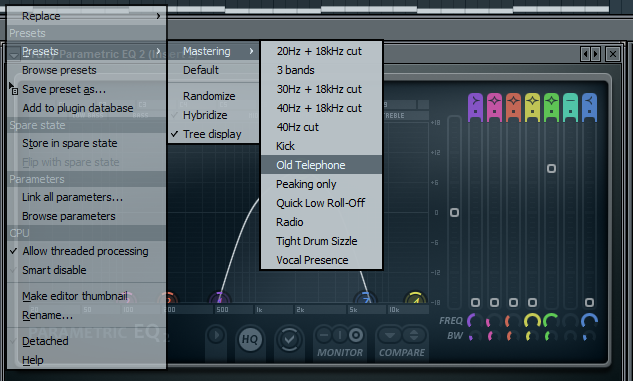Click green band 5 FREQ knob
This screenshot has height=381, width=633.
coord(551,321)
